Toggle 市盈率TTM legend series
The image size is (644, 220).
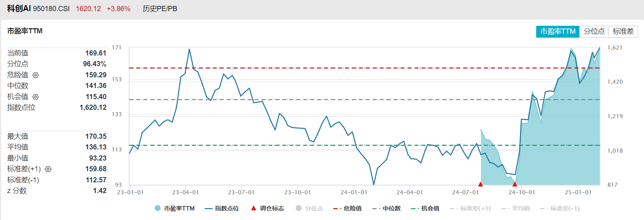pos(174,209)
